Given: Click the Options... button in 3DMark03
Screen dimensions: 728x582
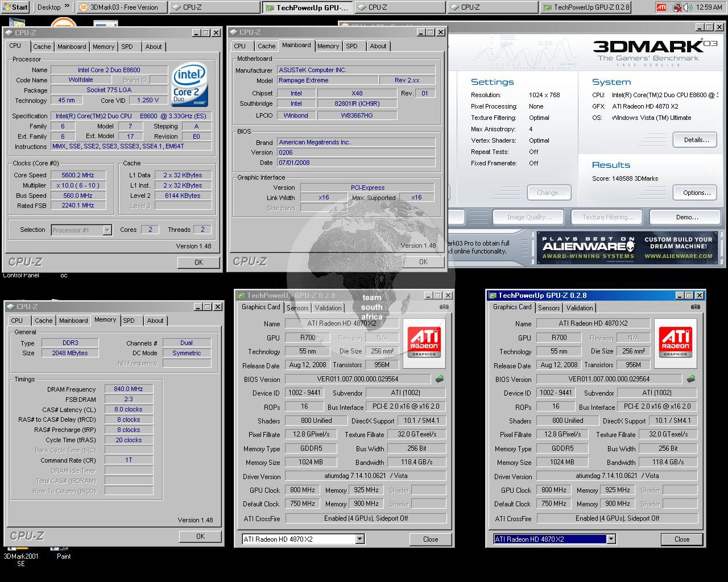Looking at the screenshot, I should [x=696, y=193].
